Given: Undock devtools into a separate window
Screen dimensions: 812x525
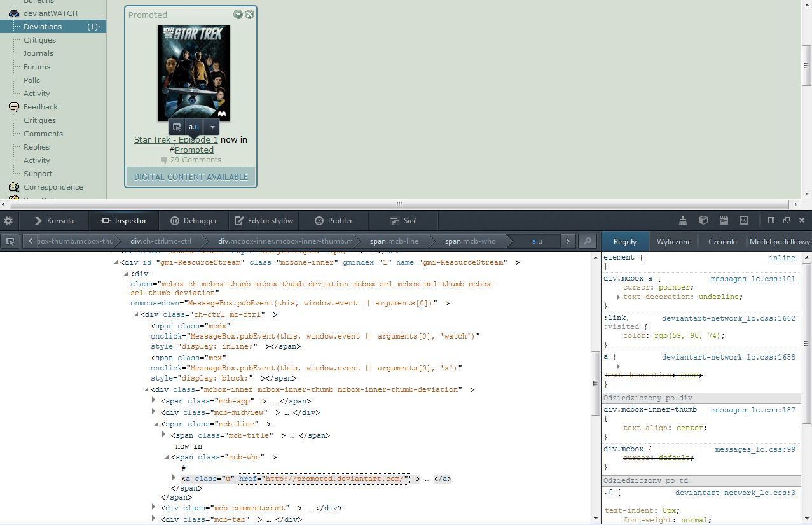Looking at the screenshot, I should coord(787,220).
